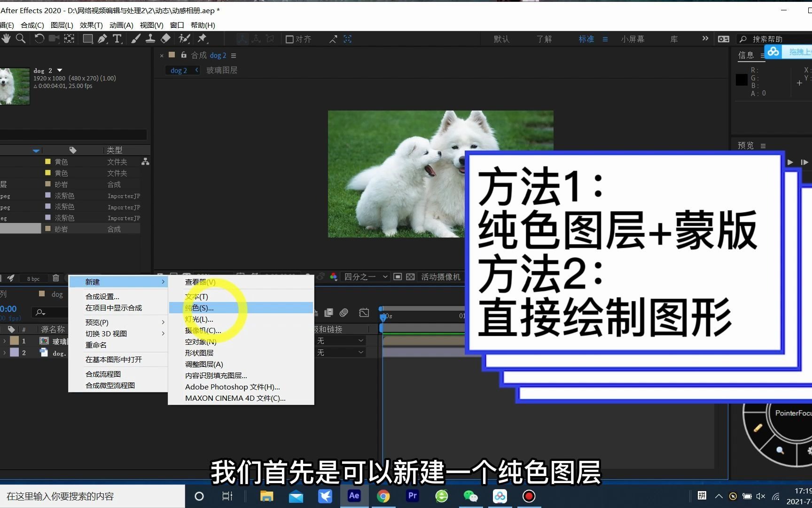The width and height of the screenshot is (812, 508).
Task: Toggle motion blur for timeline layers
Action: click(x=344, y=312)
